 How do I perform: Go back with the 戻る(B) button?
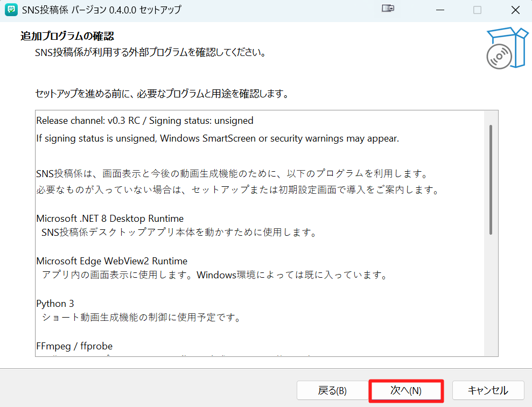332,390
